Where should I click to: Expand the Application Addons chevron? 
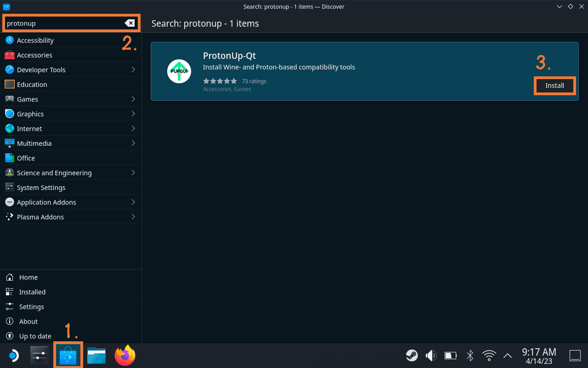[x=133, y=202]
